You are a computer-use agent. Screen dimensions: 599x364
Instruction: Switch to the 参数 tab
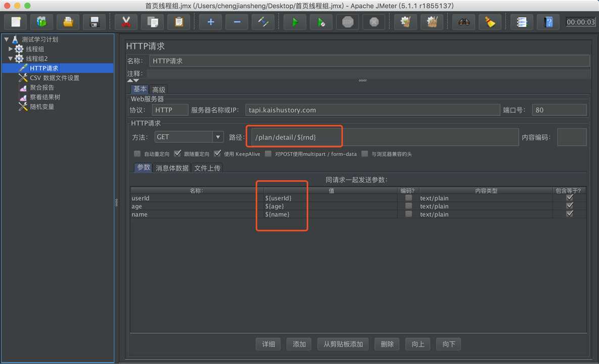point(143,167)
